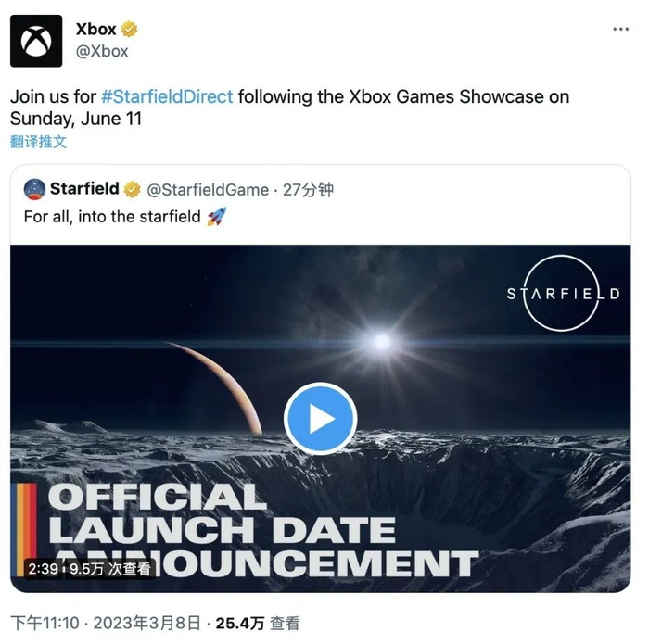Click the Starfield small avatar icon
Image resolution: width=649 pixels, height=644 pixels.
(34, 189)
